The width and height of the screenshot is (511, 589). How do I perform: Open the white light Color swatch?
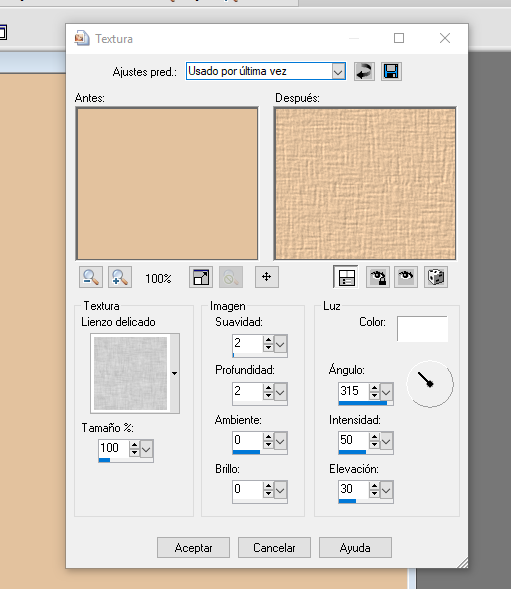pos(422,329)
